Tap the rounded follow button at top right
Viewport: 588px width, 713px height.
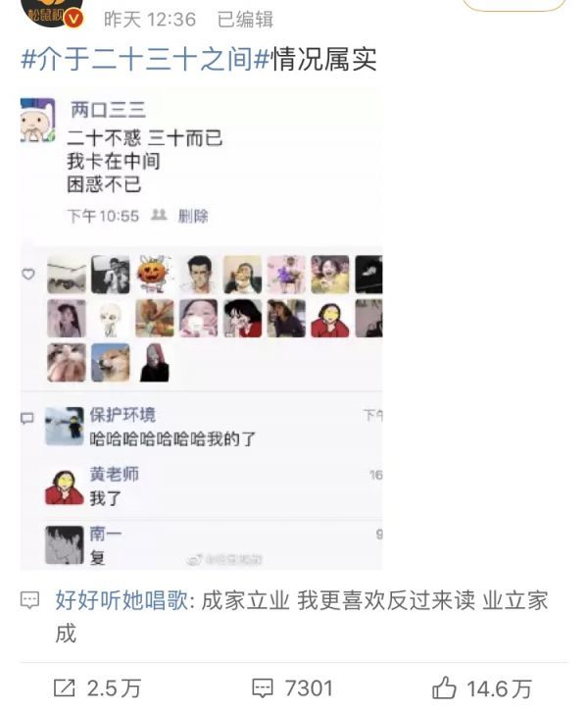[514, 4]
